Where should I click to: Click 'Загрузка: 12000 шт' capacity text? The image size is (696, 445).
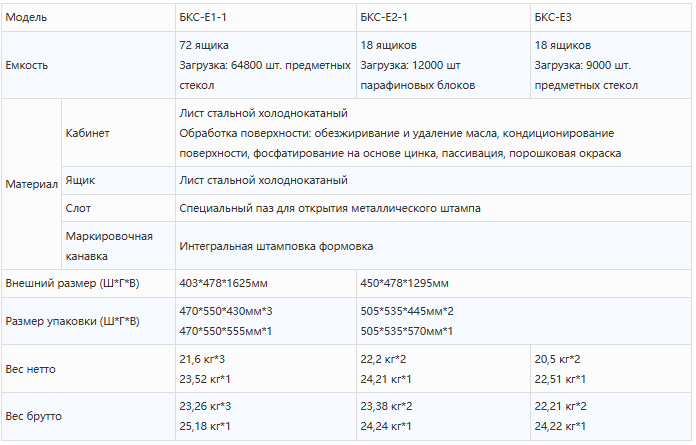[x=410, y=65]
